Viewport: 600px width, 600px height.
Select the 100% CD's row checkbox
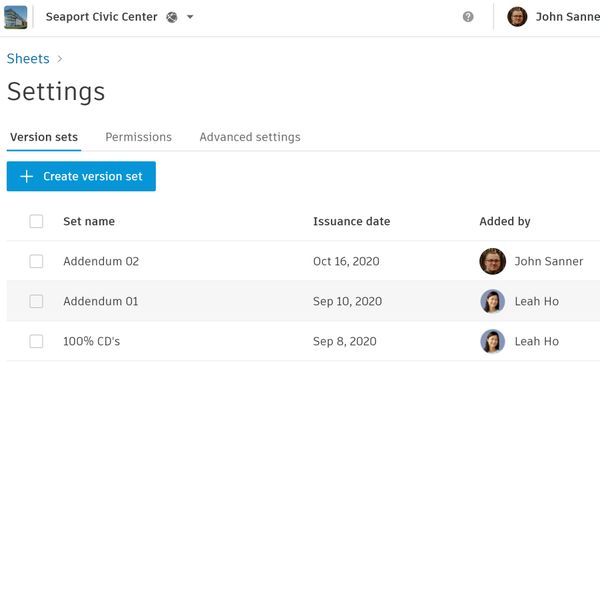(x=36, y=341)
